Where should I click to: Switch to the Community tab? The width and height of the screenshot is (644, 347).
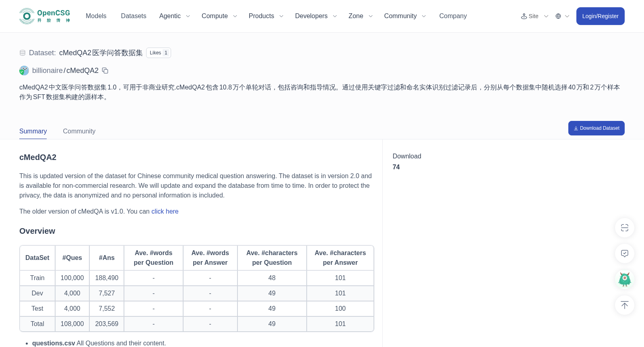pos(79,131)
